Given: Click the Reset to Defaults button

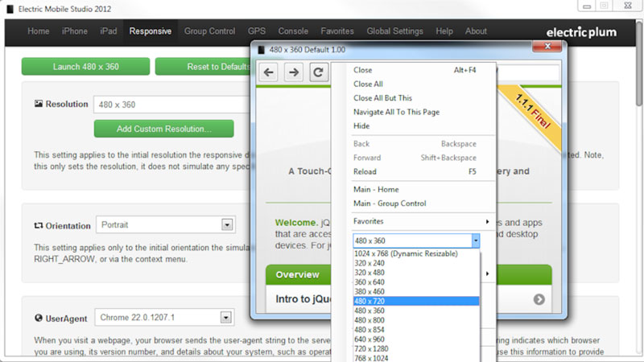Looking at the screenshot, I should tap(203, 67).
